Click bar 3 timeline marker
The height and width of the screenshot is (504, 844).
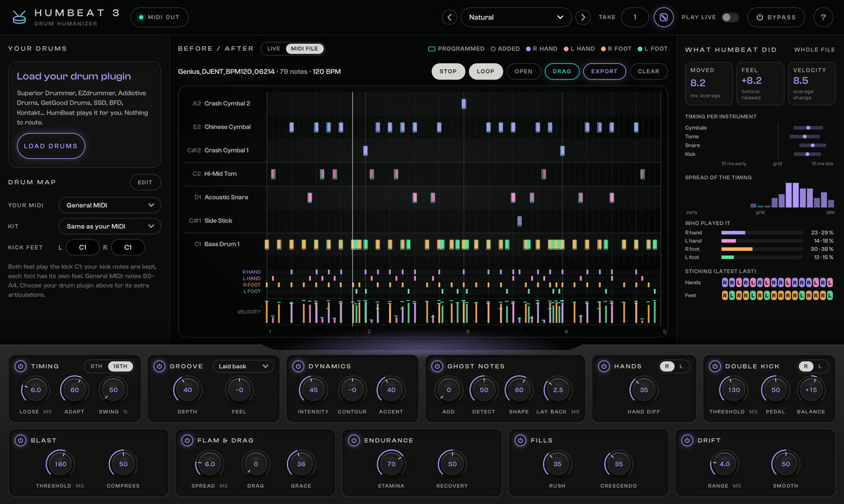pyautogui.click(x=467, y=332)
